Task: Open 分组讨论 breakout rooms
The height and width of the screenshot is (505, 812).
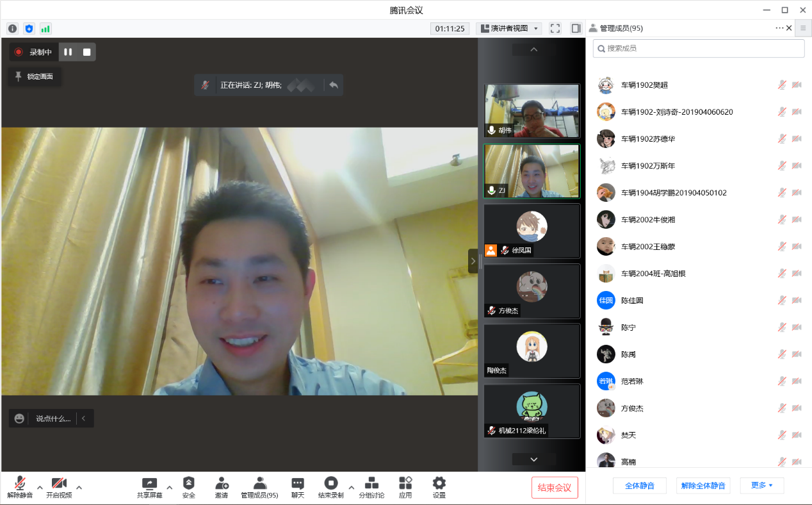Action: pyautogui.click(x=371, y=484)
